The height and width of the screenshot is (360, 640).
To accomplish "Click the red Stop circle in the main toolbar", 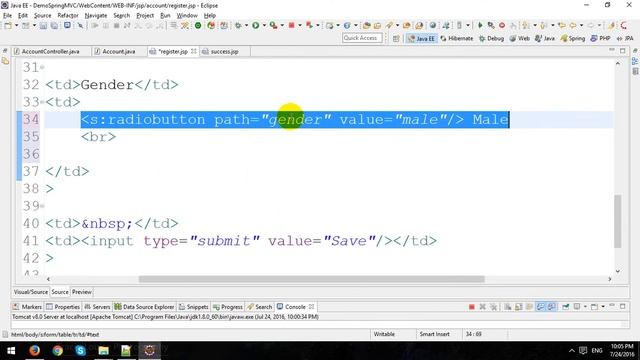I will pos(502,25).
